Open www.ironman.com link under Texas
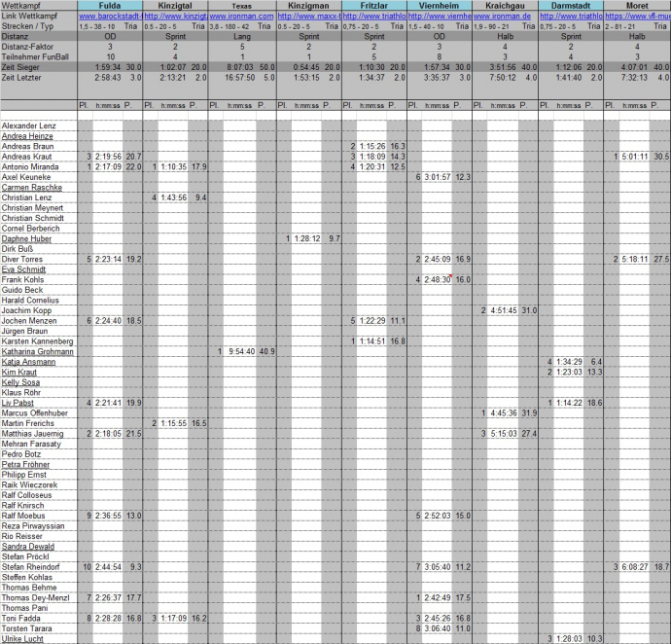 (x=242, y=17)
